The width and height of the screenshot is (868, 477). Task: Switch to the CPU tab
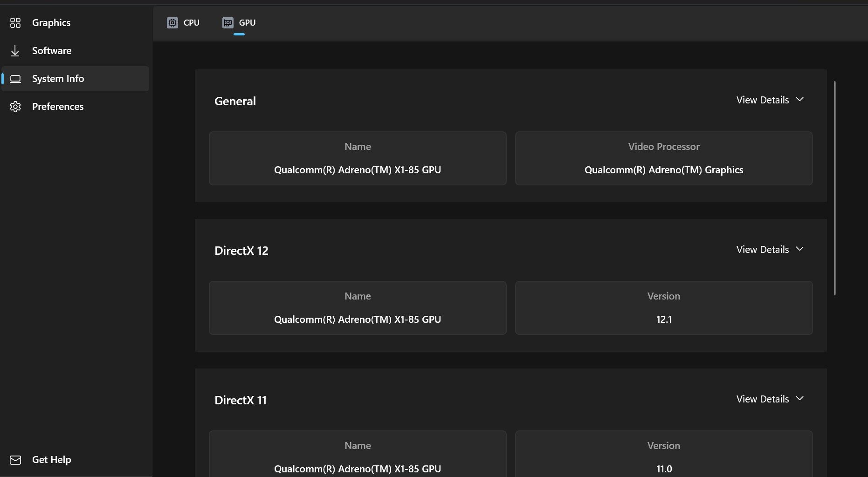pos(191,22)
